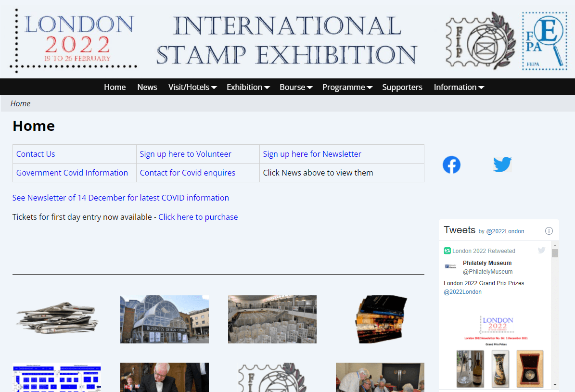
Task: Open the Contact Us link
Action: click(x=36, y=154)
